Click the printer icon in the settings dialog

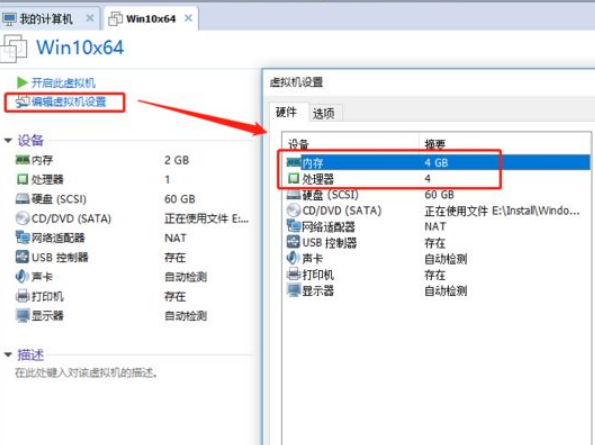point(293,274)
